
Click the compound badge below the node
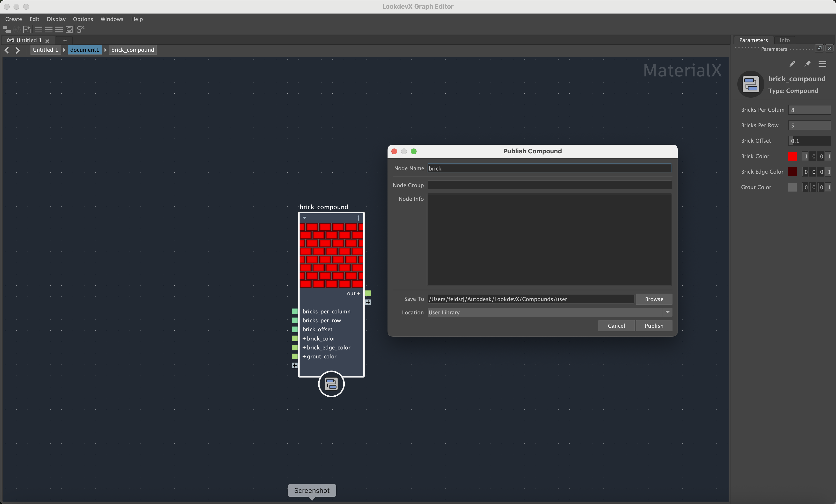point(331,384)
